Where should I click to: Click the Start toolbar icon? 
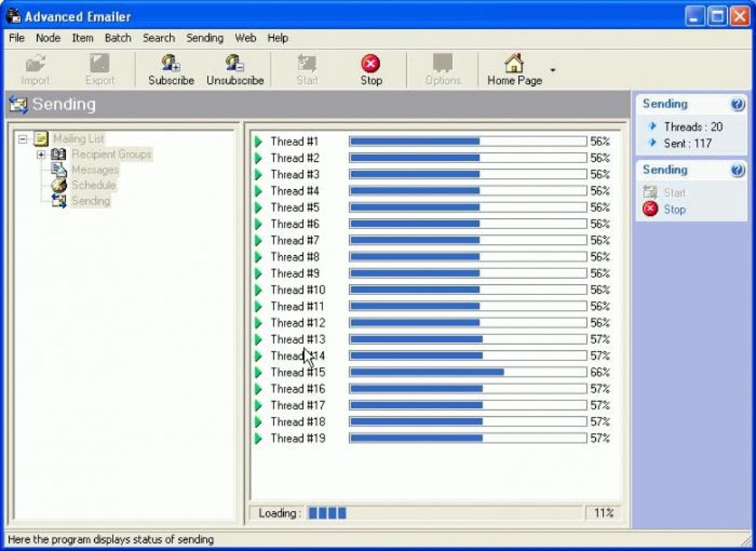[x=307, y=63]
